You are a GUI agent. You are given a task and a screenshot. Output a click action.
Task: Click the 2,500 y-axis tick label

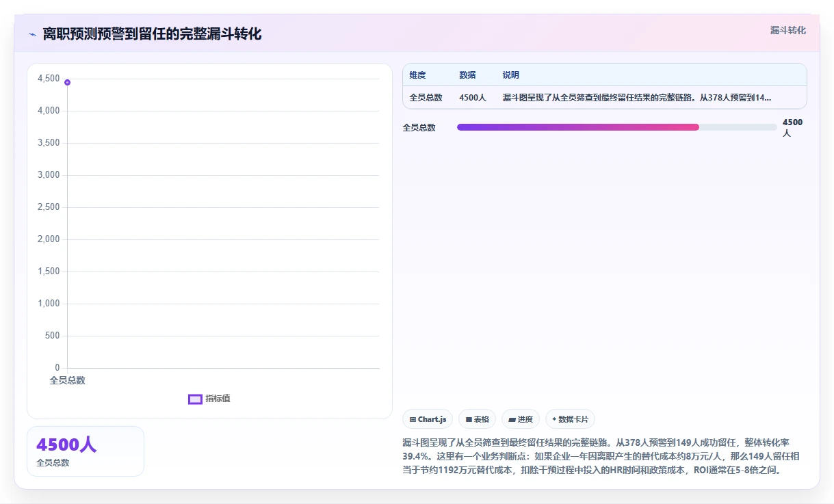click(x=49, y=207)
